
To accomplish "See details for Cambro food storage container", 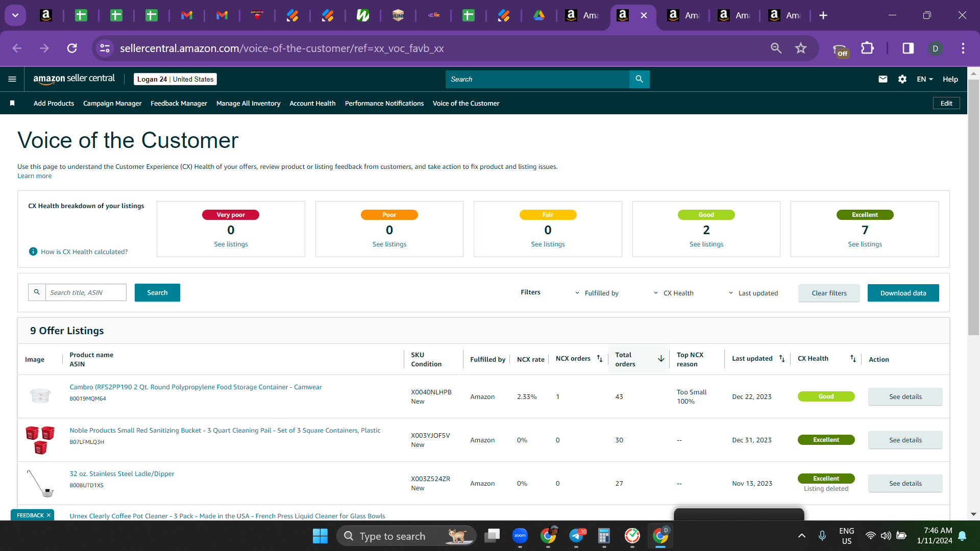I will 905,396.
